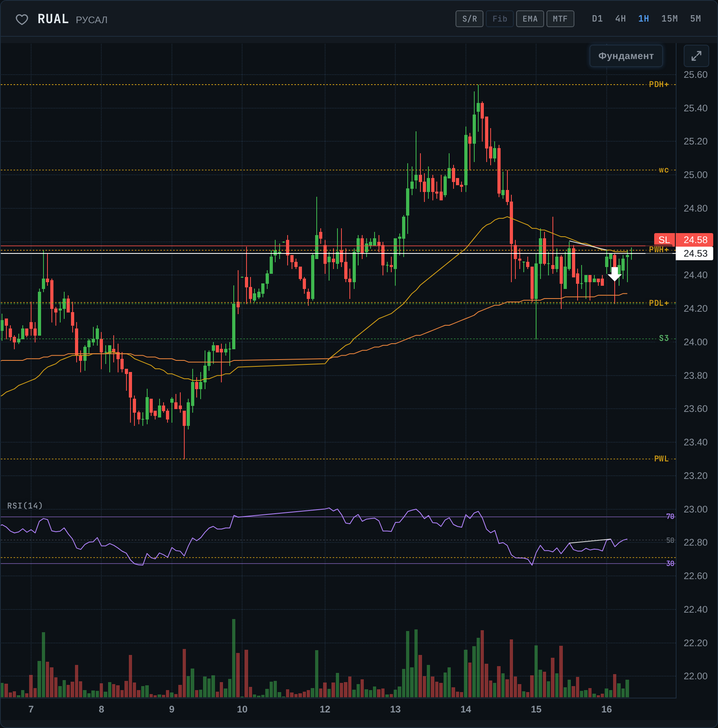Click the PWL level label
This screenshot has height=728, width=718.
(x=661, y=459)
